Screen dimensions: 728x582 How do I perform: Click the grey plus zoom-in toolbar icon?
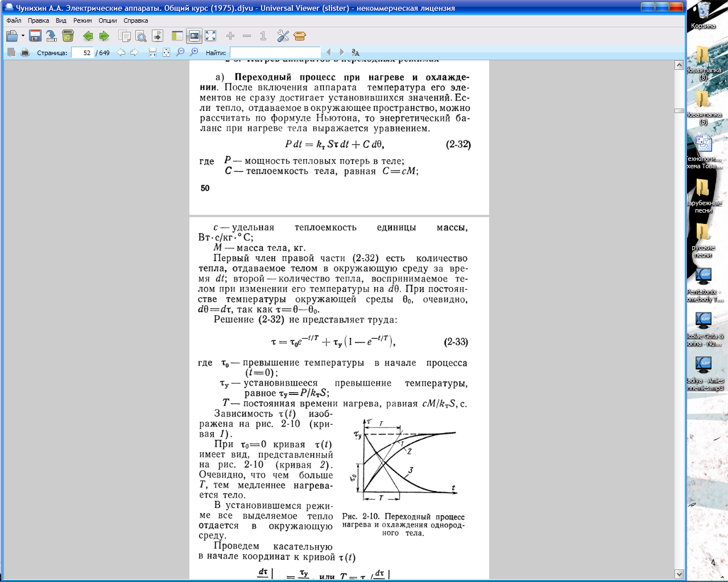click(x=230, y=36)
